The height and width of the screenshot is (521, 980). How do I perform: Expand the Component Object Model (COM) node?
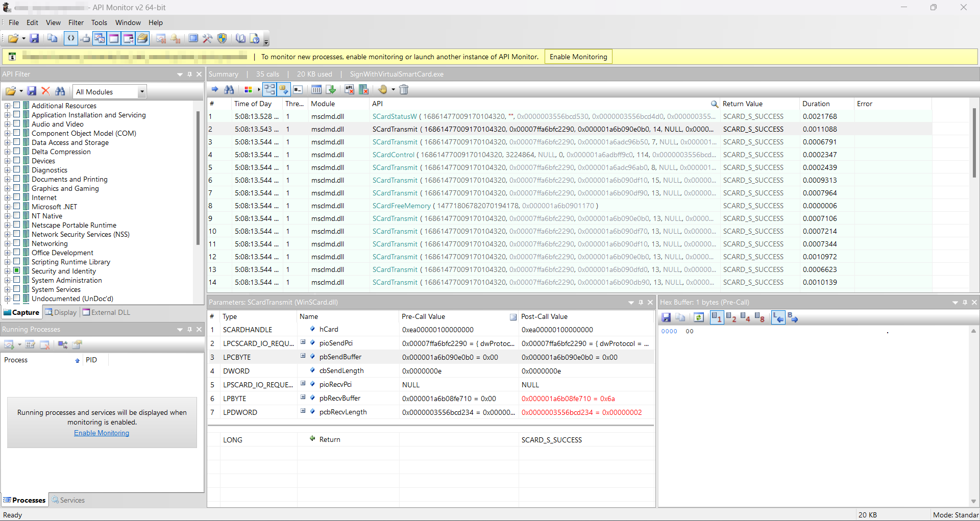tap(7, 133)
